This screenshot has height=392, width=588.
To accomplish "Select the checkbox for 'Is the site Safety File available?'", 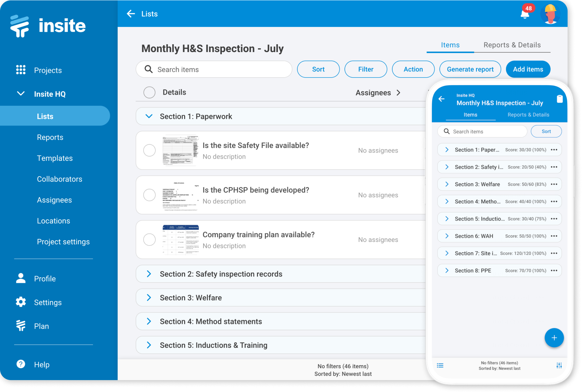I will click(149, 150).
